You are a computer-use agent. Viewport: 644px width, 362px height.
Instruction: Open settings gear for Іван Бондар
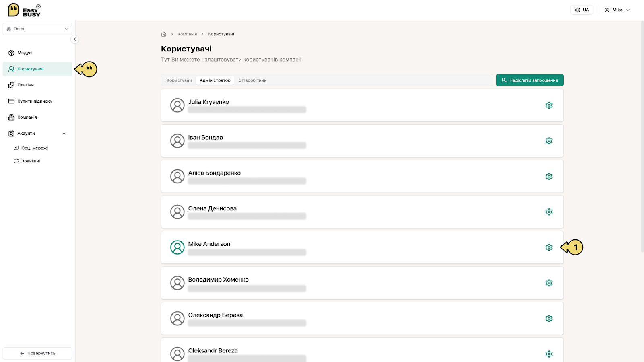tap(549, 141)
